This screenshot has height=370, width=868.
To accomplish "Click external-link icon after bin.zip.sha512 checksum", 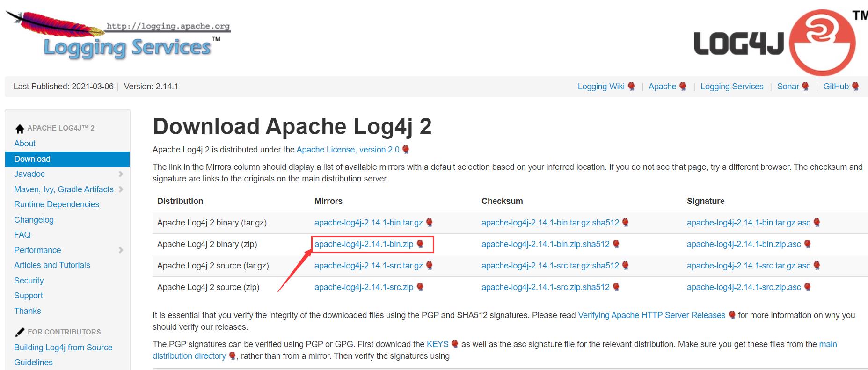I will [x=616, y=244].
